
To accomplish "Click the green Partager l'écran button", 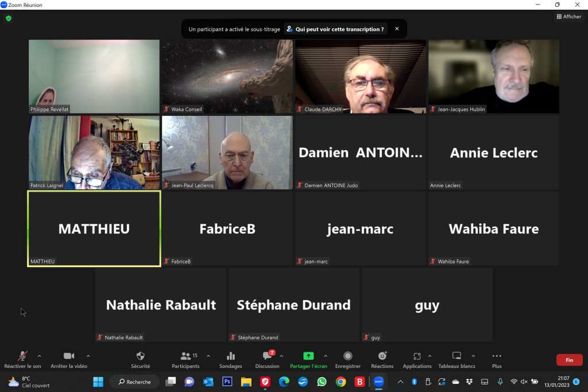I will (308, 360).
